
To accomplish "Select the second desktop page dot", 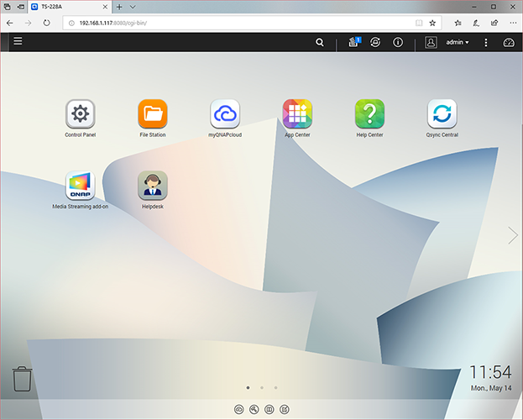I will click(262, 387).
